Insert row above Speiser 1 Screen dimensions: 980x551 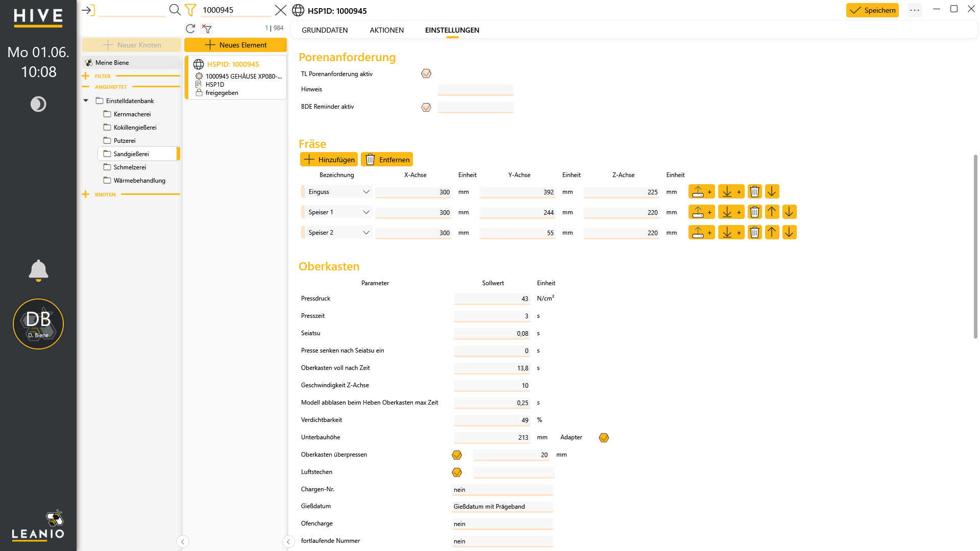click(x=702, y=212)
